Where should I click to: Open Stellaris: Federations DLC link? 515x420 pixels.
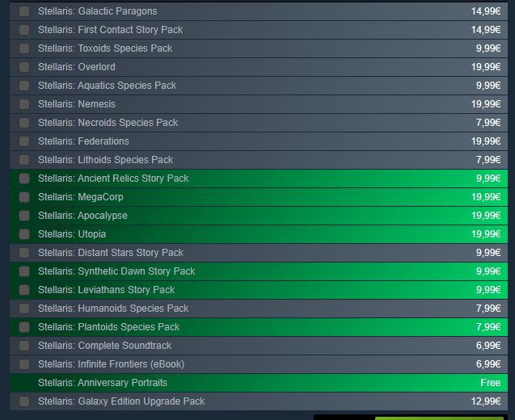point(83,141)
